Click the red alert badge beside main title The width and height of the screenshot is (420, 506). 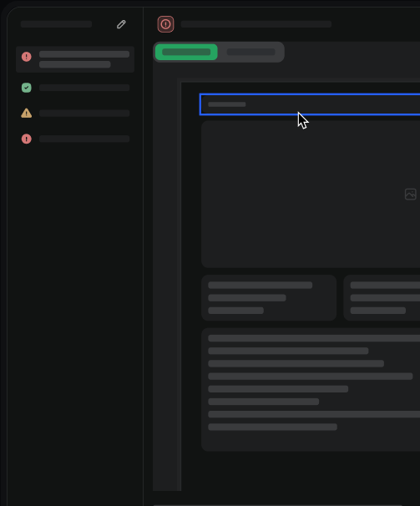click(165, 24)
